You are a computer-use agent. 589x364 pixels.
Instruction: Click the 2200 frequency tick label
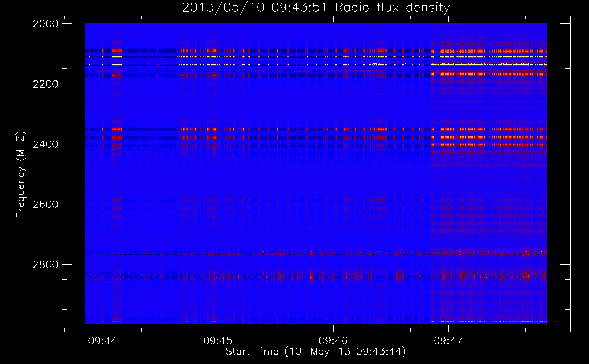pyautogui.click(x=46, y=84)
